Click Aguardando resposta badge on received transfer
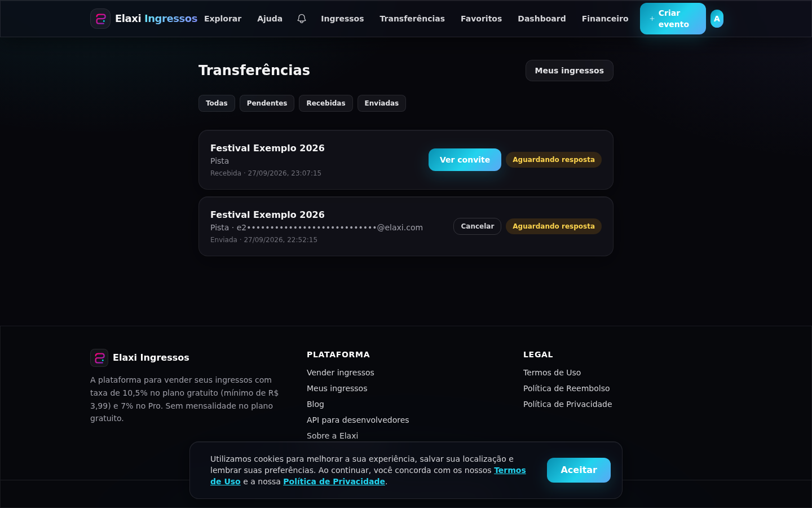Image resolution: width=812 pixels, height=508 pixels. point(554,160)
